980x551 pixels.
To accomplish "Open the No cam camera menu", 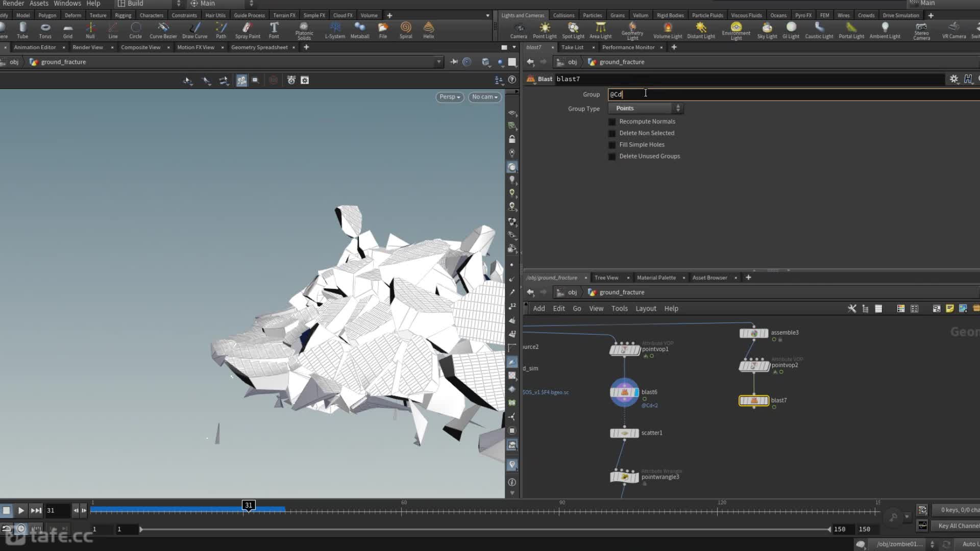I will pos(484,97).
